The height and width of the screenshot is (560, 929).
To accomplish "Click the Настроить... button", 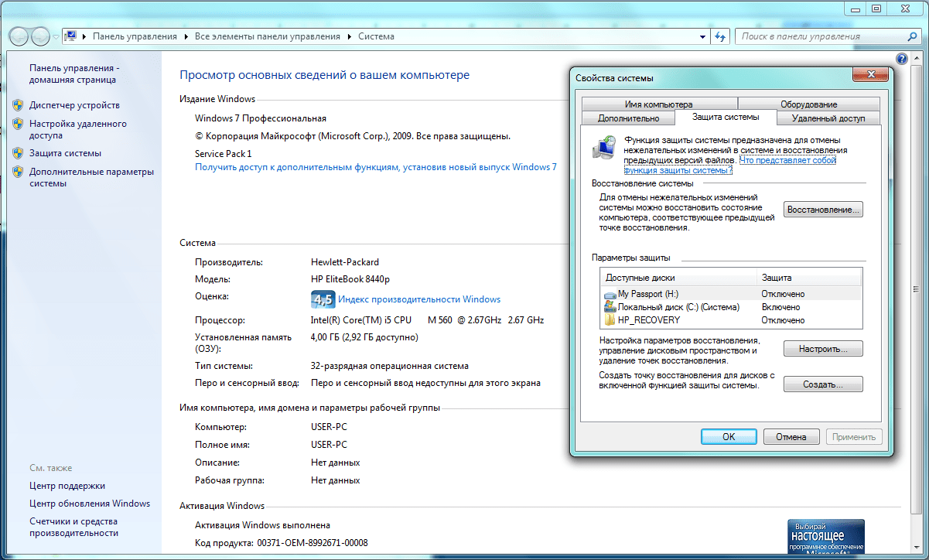I will pos(823,349).
